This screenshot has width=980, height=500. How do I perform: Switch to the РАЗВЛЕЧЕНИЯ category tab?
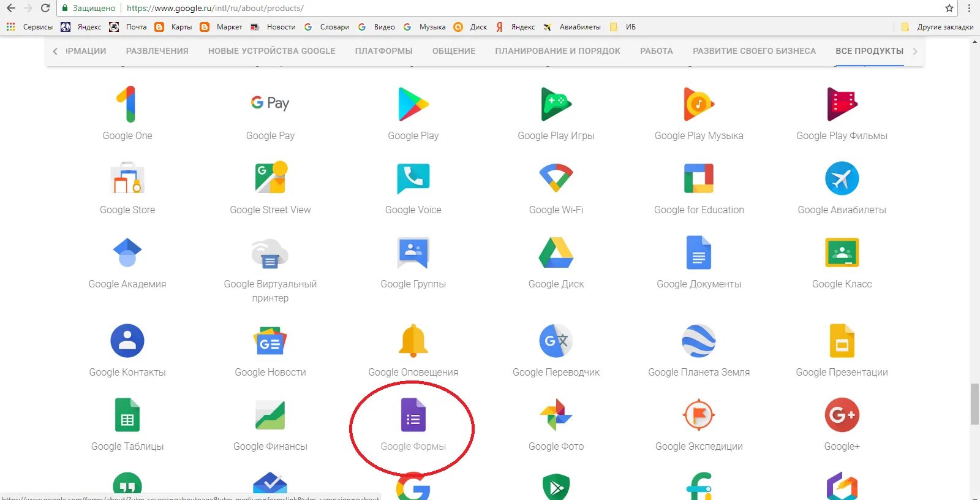click(x=157, y=51)
